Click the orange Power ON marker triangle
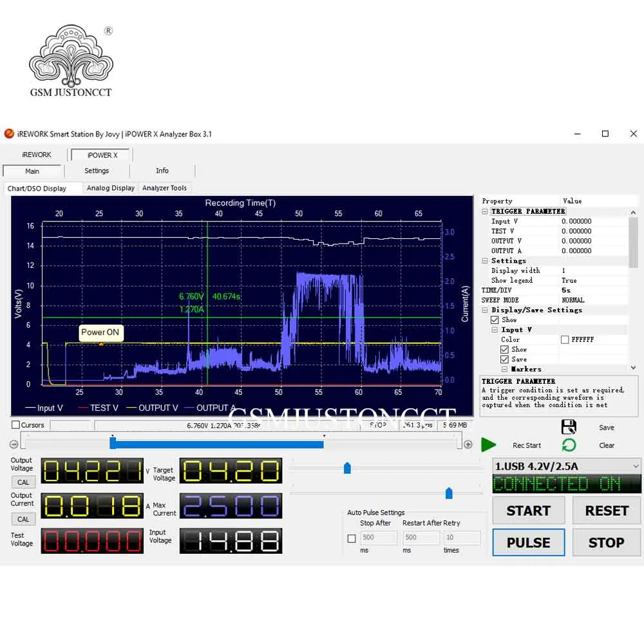 click(101, 344)
